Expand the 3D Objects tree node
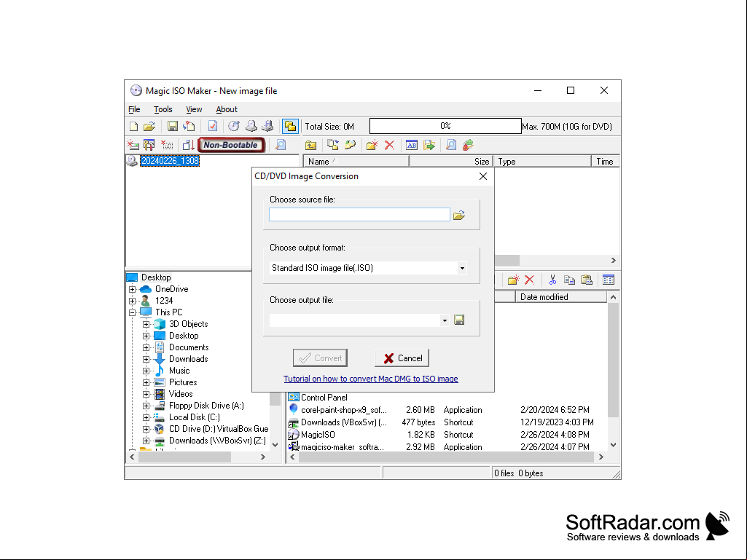 coord(146,324)
